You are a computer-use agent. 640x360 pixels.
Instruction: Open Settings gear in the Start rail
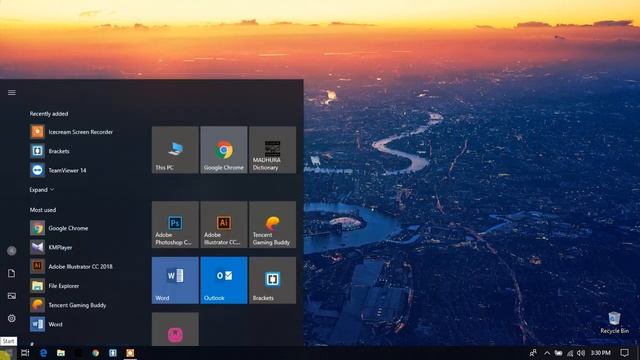point(11,318)
